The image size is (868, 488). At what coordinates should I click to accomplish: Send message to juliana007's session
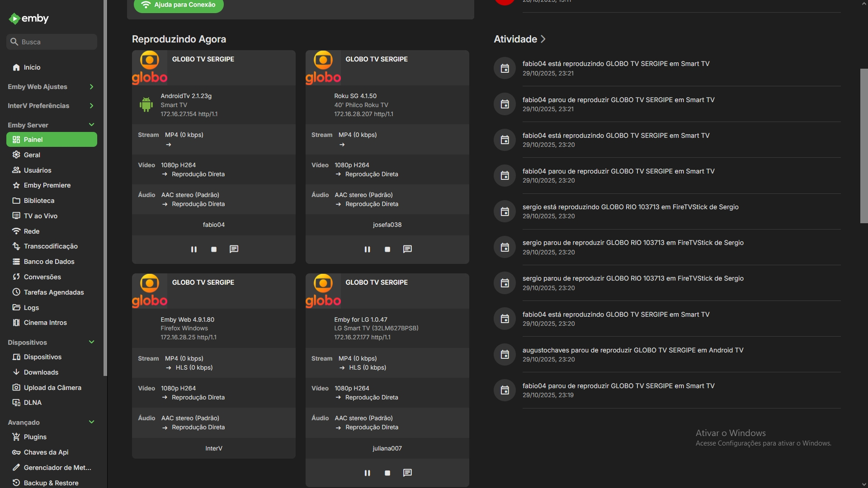(x=407, y=473)
